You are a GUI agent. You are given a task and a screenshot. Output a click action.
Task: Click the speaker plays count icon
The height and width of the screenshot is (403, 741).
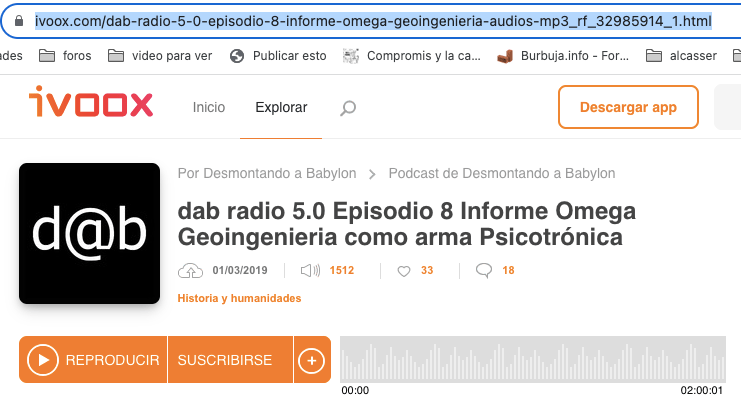(310, 270)
